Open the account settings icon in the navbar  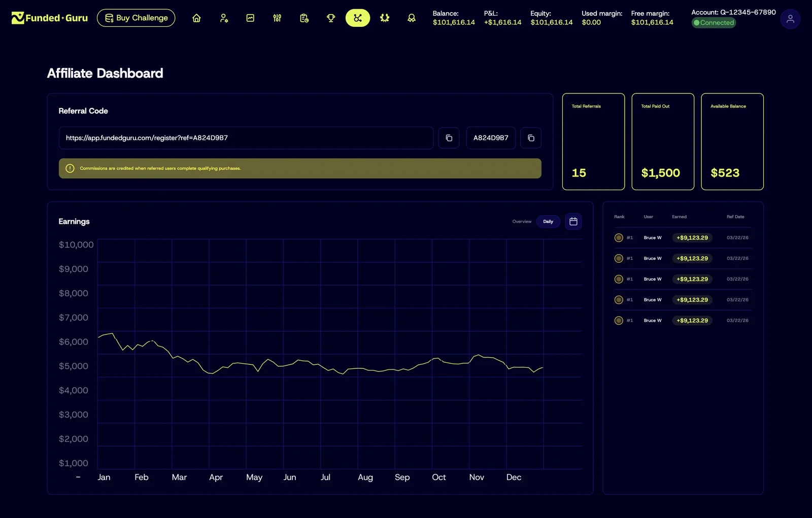tap(223, 18)
